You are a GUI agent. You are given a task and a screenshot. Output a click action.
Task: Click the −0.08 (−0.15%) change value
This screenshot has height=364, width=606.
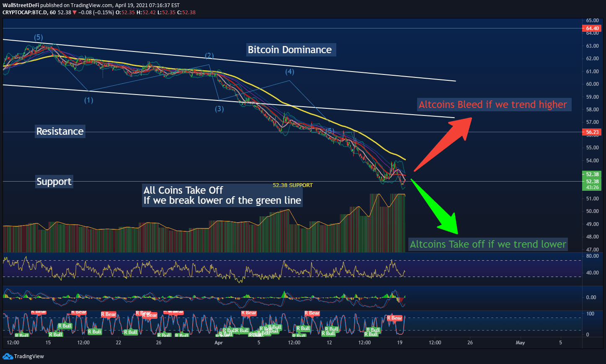(96, 13)
